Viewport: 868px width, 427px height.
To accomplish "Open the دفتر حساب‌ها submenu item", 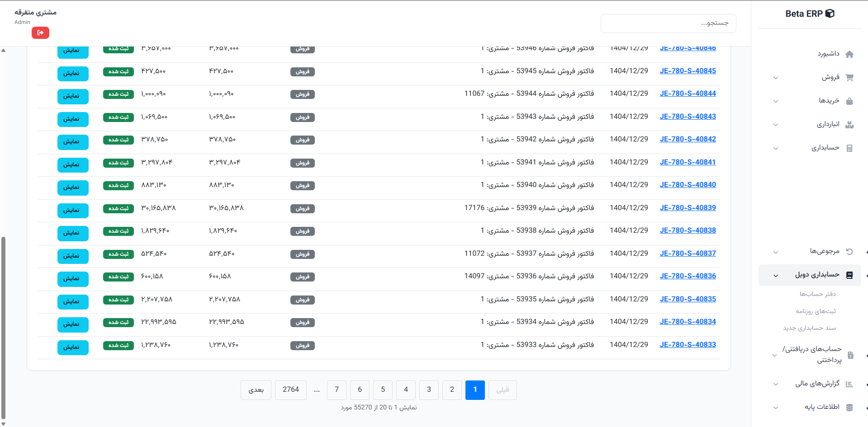I will 817,294.
